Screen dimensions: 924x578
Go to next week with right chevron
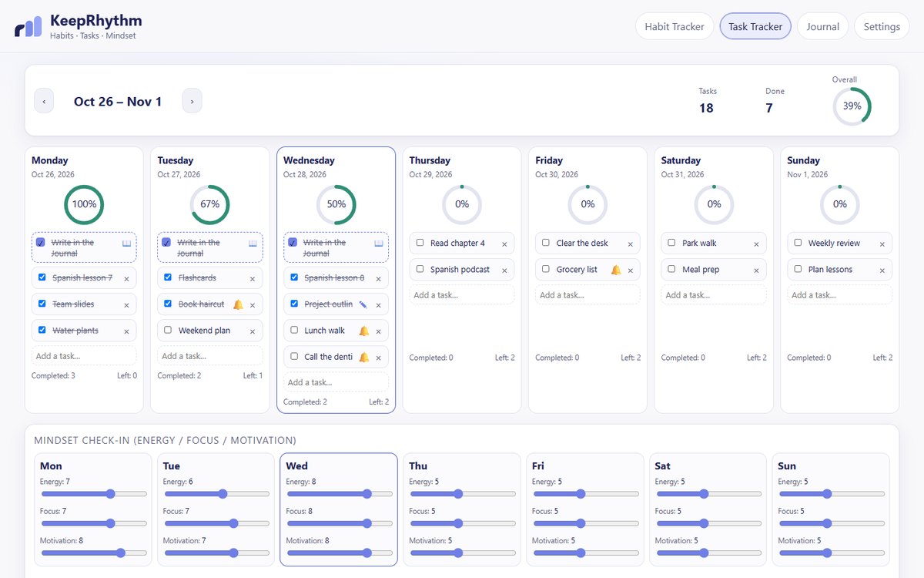192,101
